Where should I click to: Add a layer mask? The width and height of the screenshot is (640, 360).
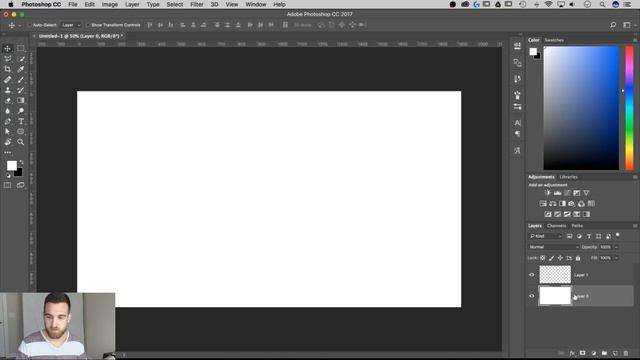click(x=582, y=353)
